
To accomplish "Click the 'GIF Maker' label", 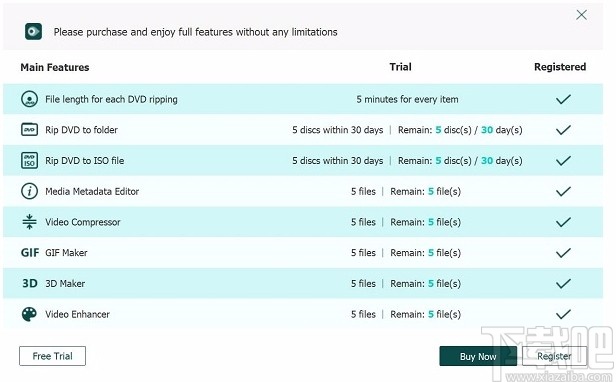I will point(66,253).
